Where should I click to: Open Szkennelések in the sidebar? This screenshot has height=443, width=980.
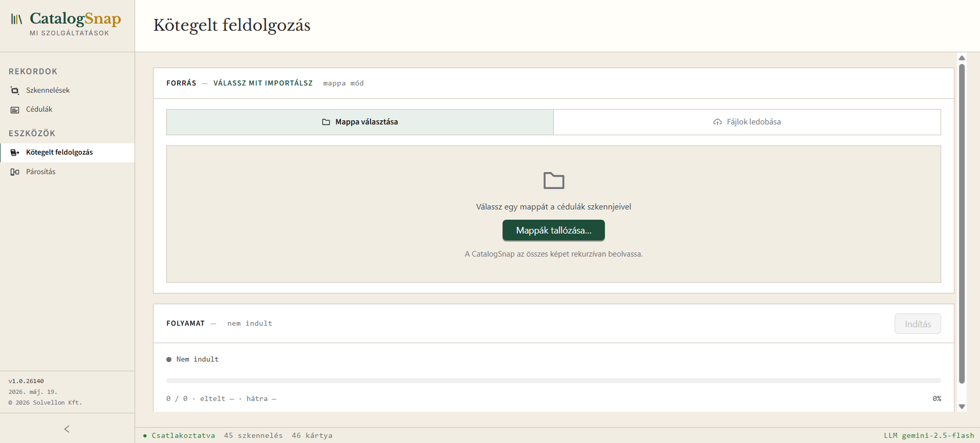pyautogui.click(x=67, y=91)
